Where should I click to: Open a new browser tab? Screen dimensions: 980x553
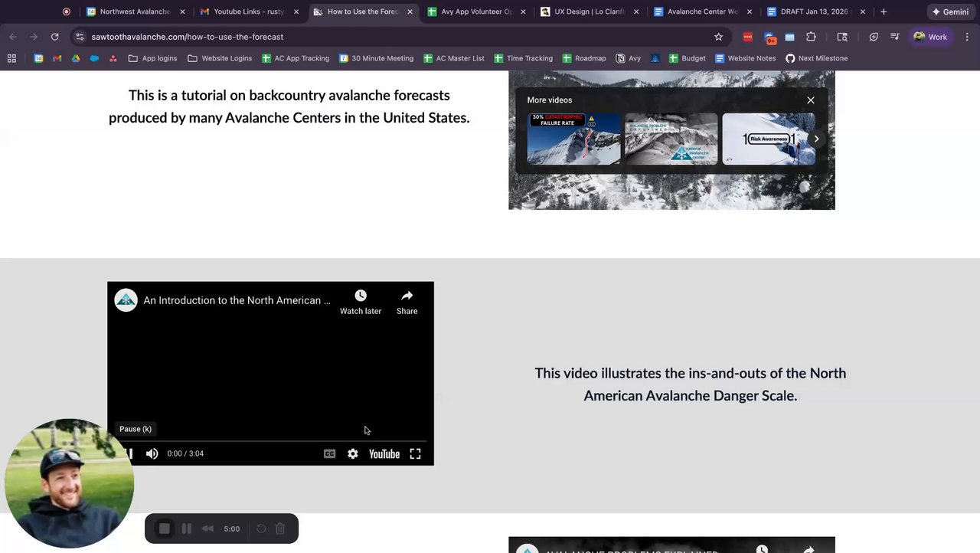click(x=884, y=11)
